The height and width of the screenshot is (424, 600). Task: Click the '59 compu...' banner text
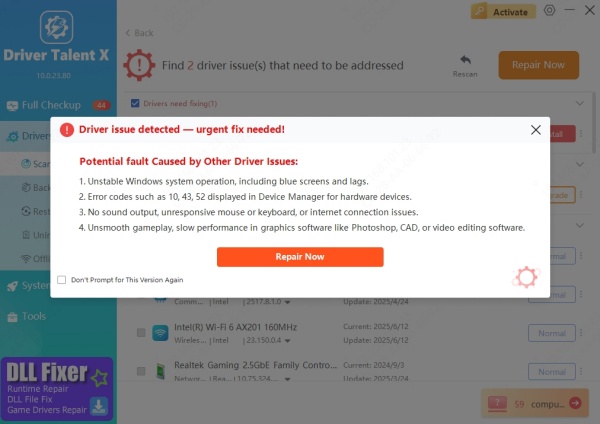click(539, 404)
